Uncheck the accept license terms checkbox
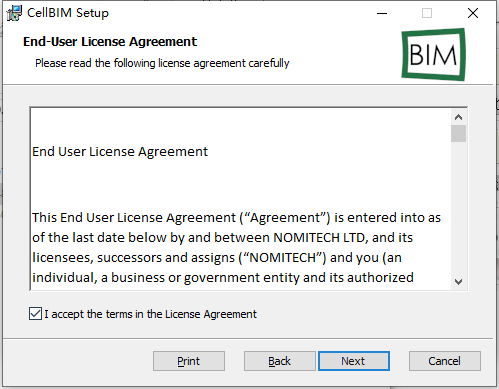The height and width of the screenshot is (389, 499). [x=35, y=314]
